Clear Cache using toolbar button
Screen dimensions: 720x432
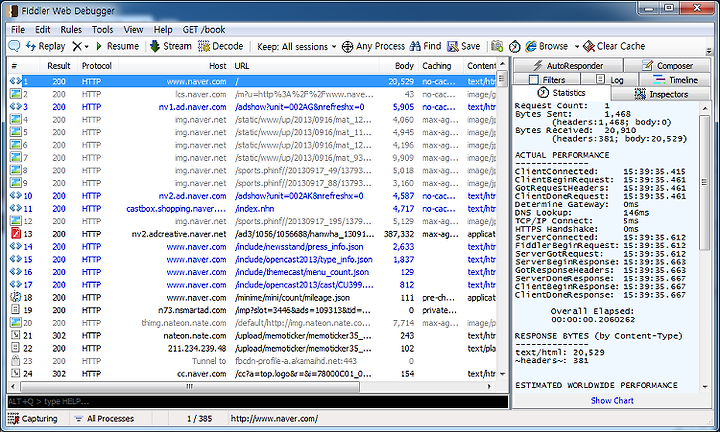pos(614,46)
